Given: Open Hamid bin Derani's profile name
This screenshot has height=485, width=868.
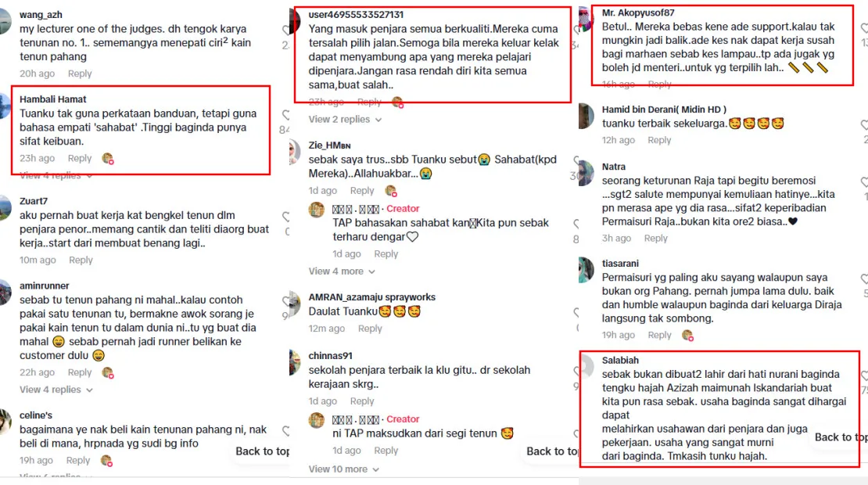Looking at the screenshot, I should coord(664,109).
